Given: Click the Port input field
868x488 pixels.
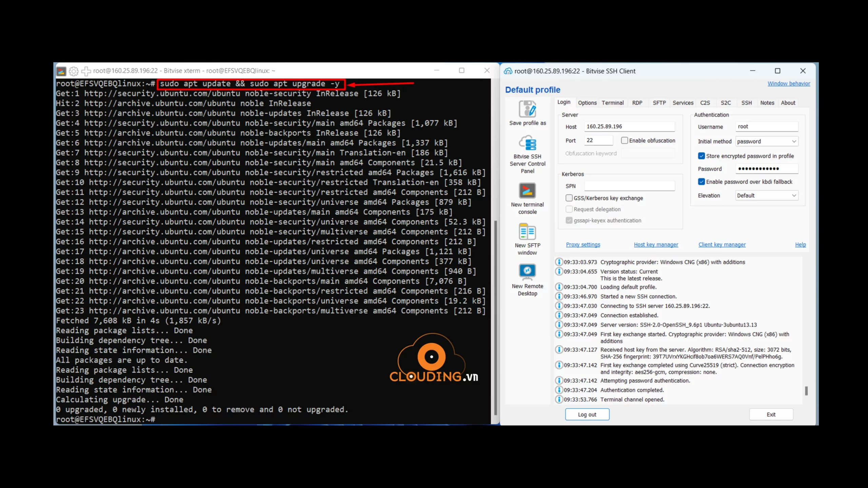Looking at the screenshot, I should pos(598,140).
